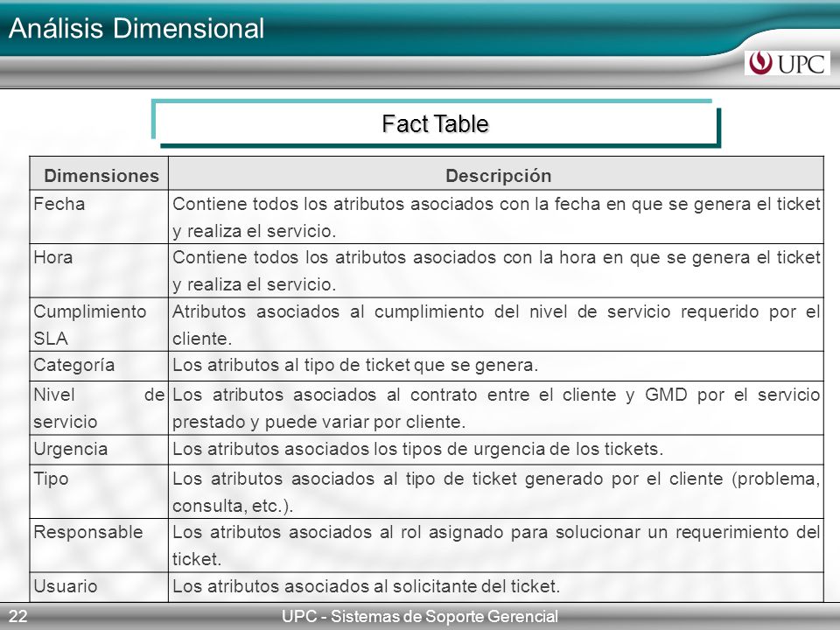Click the 'Fact Table' heading box
840x630 pixels.
tap(436, 123)
